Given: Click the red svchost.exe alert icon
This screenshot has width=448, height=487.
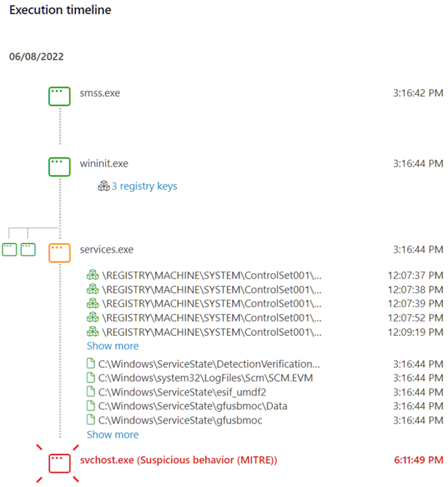Looking at the screenshot, I should [59, 463].
